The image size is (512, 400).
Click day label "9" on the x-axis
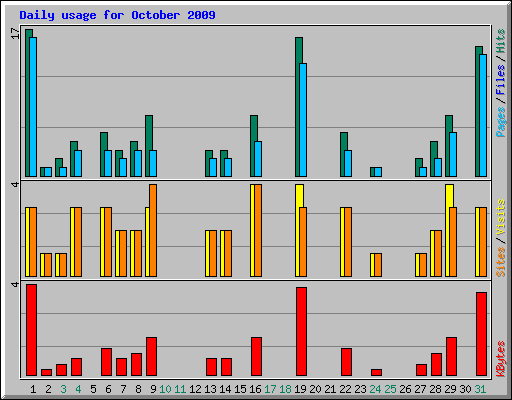click(153, 389)
